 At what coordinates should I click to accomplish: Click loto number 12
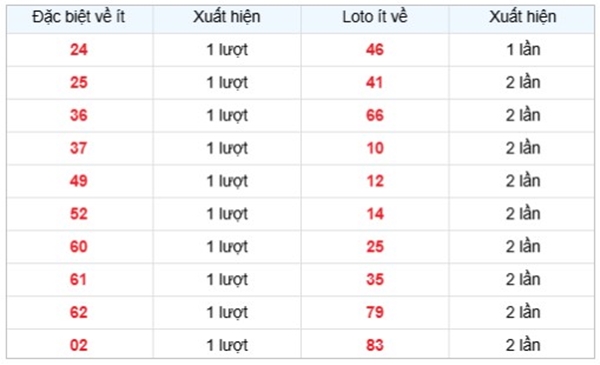[375, 181]
